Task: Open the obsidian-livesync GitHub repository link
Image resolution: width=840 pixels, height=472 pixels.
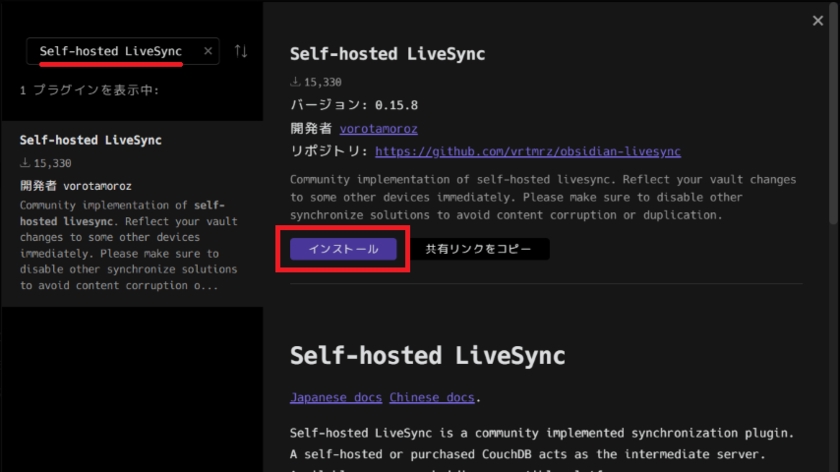Action: click(x=528, y=152)
